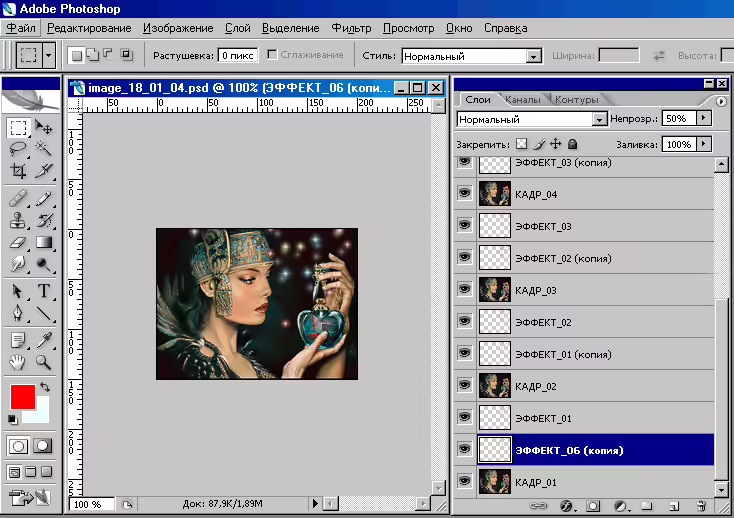Screen dimensions: 734x518
Task: Select the Hand tool
Action: [x=18, y=362]
